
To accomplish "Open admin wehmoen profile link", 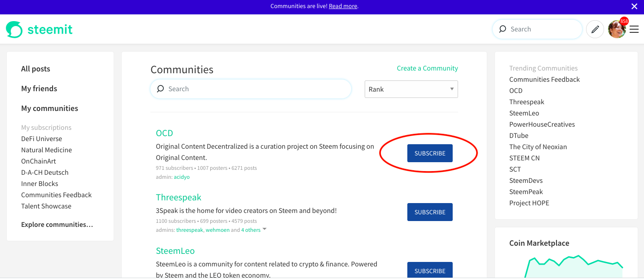I will pos(217,230).
